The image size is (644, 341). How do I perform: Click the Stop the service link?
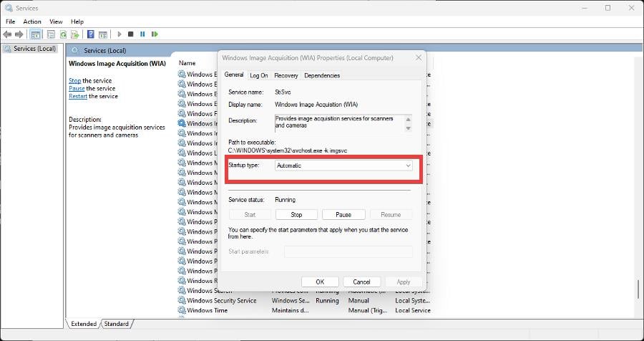tap(74, 81)
